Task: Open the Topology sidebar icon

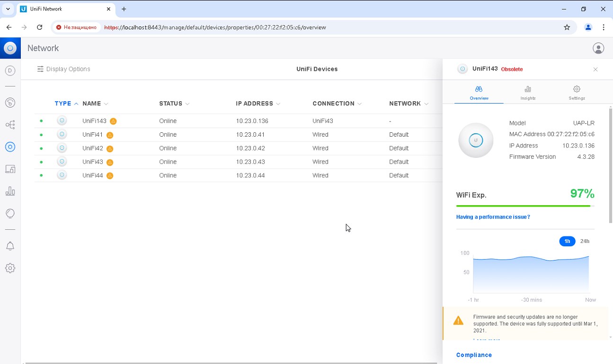Action: click(x=10, y=125)
